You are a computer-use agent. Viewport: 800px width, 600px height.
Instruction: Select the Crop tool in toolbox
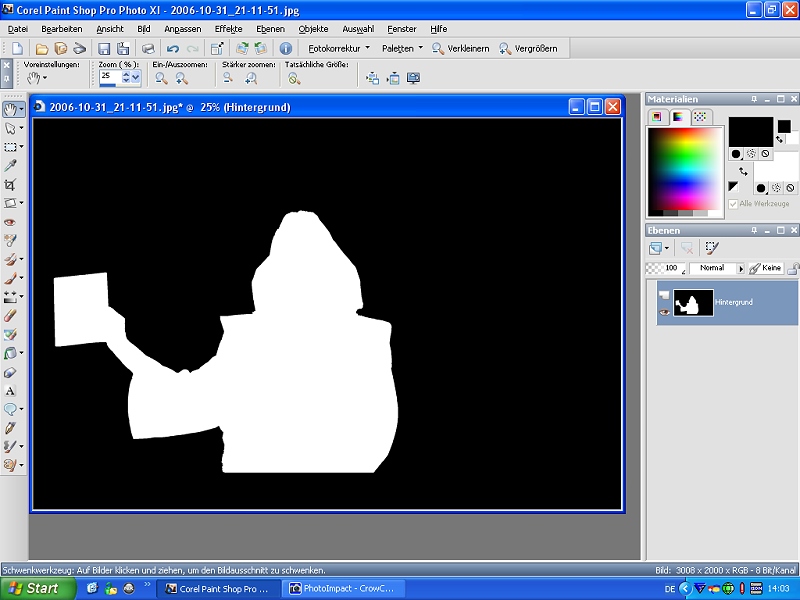pyautogui.click(x=10, y=184)
